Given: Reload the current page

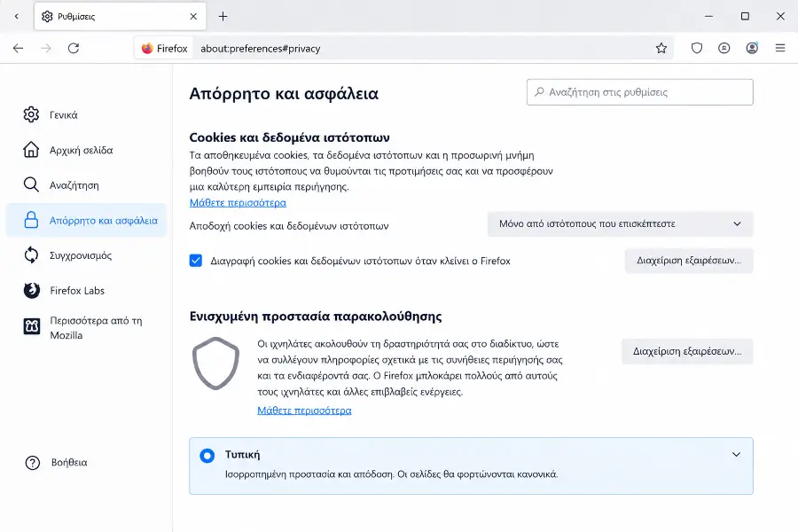Looking at the screenshot, I should tap(74, 49).
